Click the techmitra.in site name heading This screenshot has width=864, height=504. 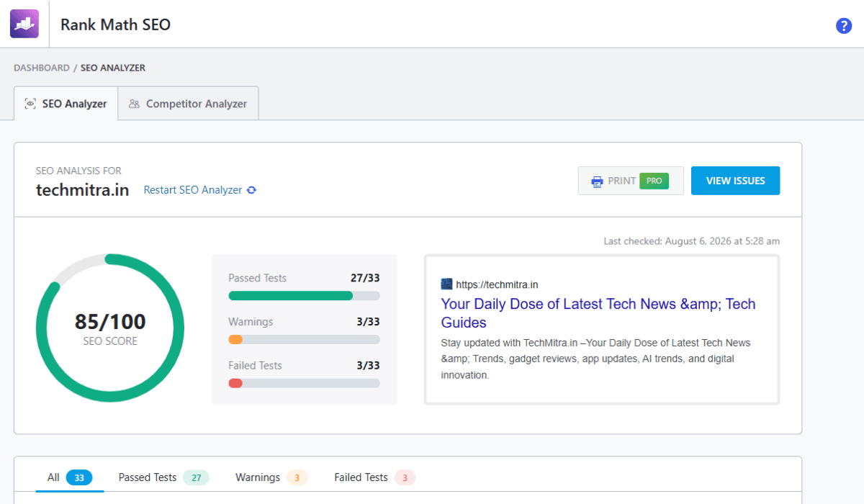point(83,190)
